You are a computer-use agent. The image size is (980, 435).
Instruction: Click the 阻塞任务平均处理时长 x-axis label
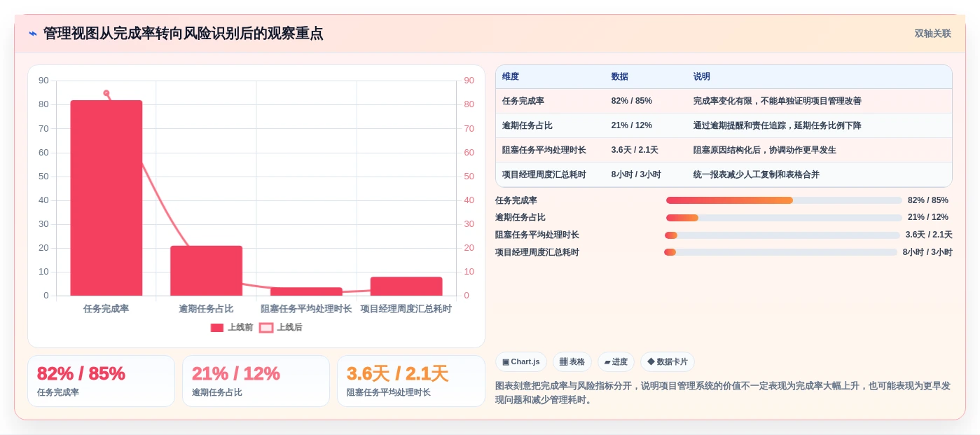click(x=306, y=308)
